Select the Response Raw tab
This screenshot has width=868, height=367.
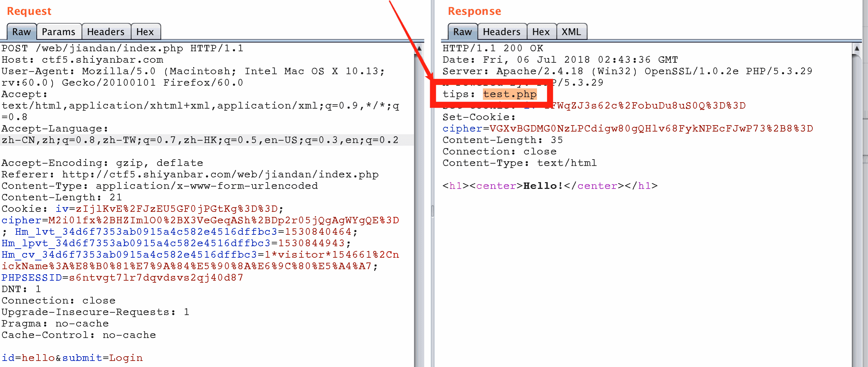tap(462, 32)
